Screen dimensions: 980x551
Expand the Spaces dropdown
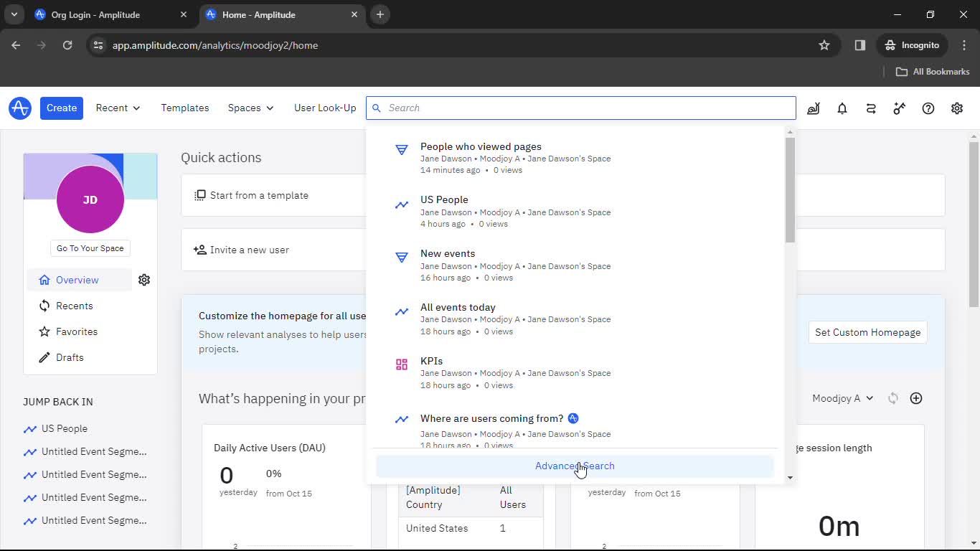(x=250, y=108)
